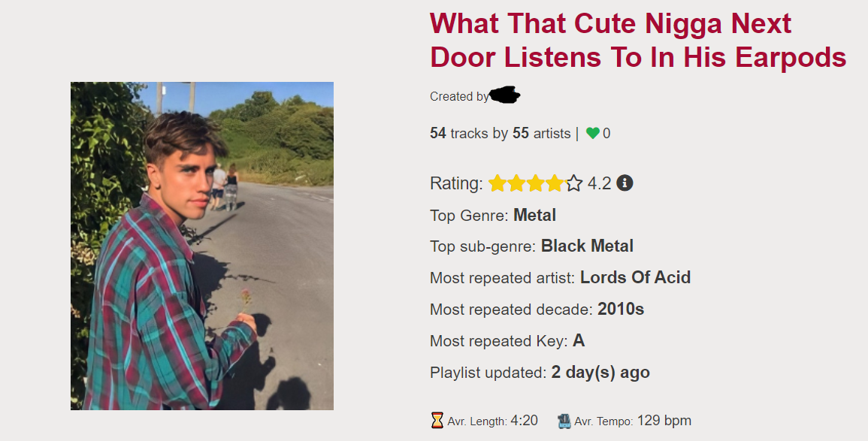Click the 4.2 rating value
Image resolution: width=868 pixels, height=441 pixels.
point(599,183)
